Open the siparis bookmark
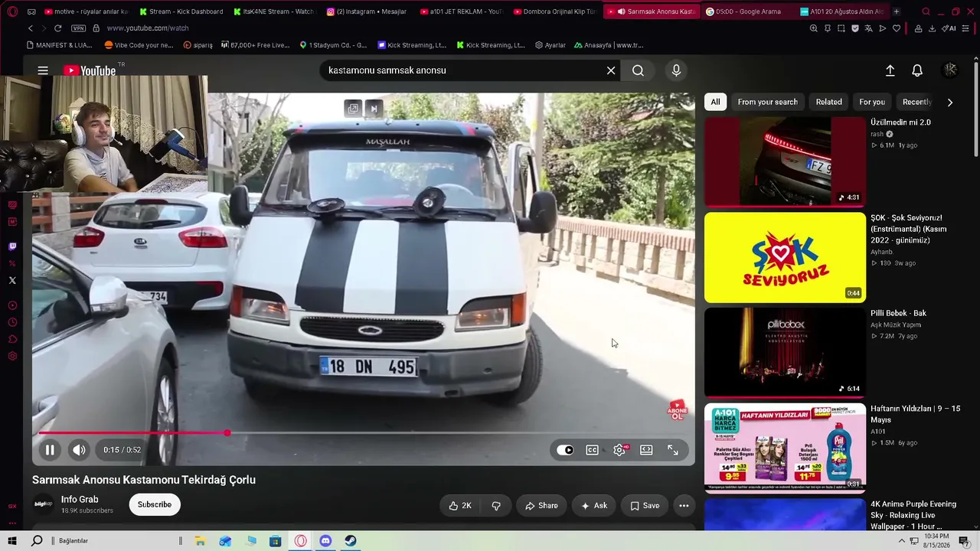 point(198,45)
